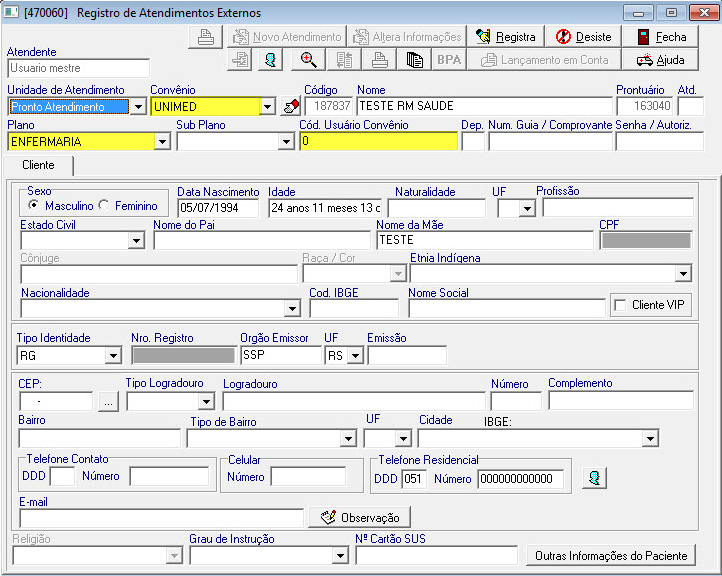The image size is (722, 576).
Task: Click the Complemento input field
Action: tap(621, 401)
